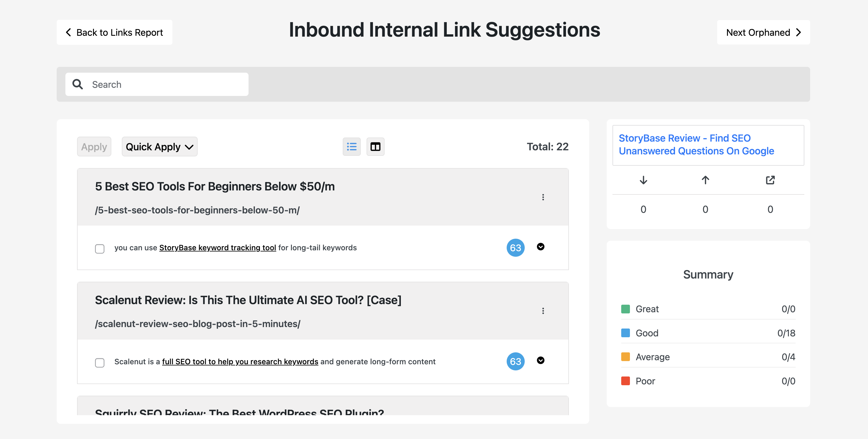Click the green Great color swatch
This screenshot has width=868, height=439.
[x=625, y=309]
